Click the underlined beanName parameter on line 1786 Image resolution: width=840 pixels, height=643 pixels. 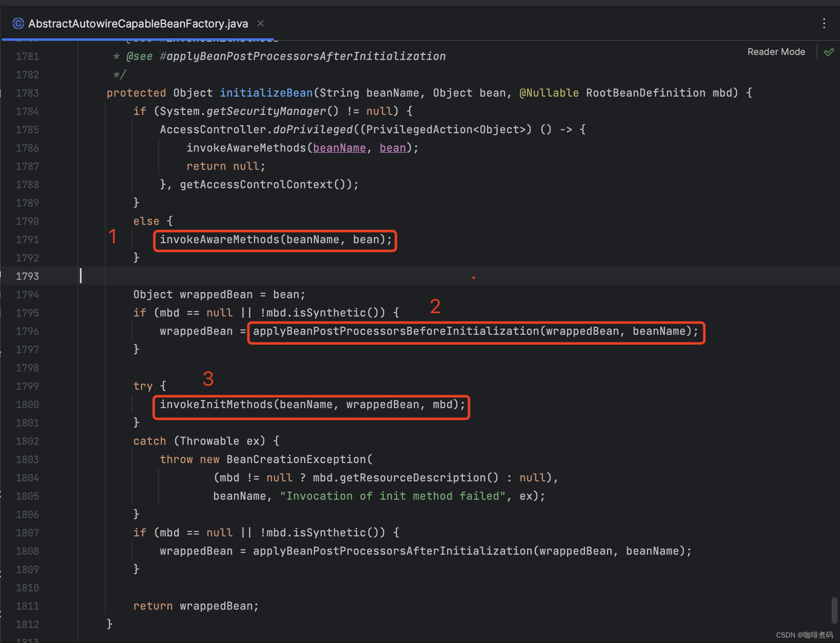[x=339, y=148]
